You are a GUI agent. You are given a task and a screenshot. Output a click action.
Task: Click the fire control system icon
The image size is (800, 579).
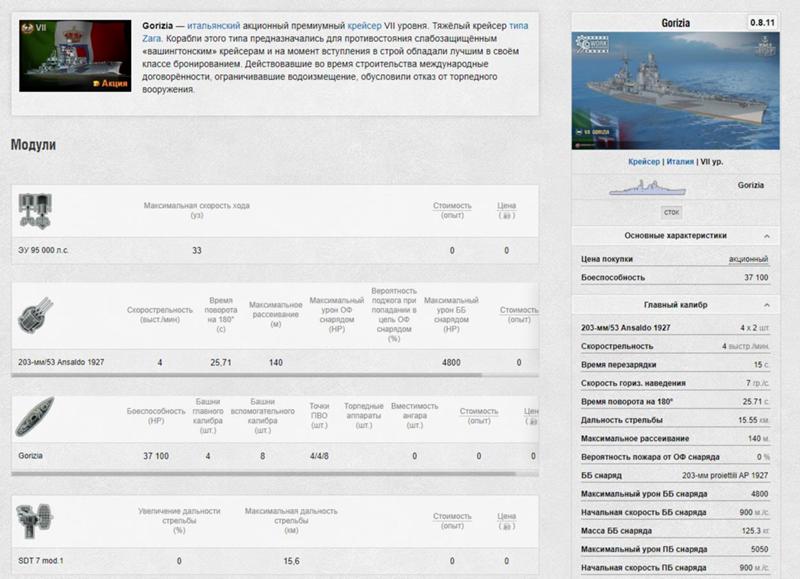35,521
